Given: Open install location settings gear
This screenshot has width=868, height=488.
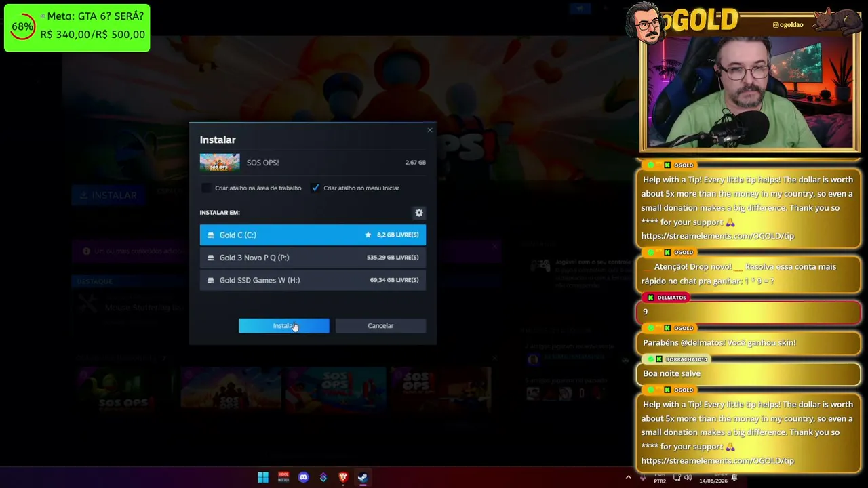Looking at the screenshot, I should (419, 213).
